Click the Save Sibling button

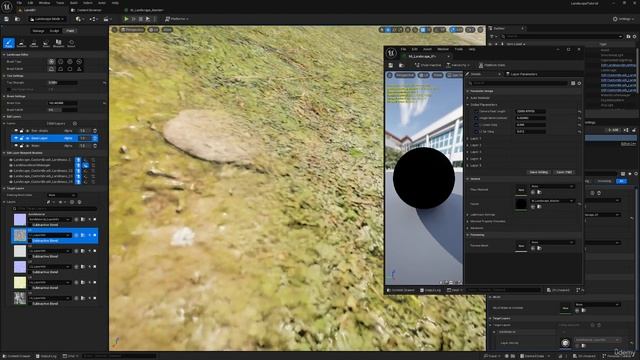pyautogui.click(x=539, y=172)
